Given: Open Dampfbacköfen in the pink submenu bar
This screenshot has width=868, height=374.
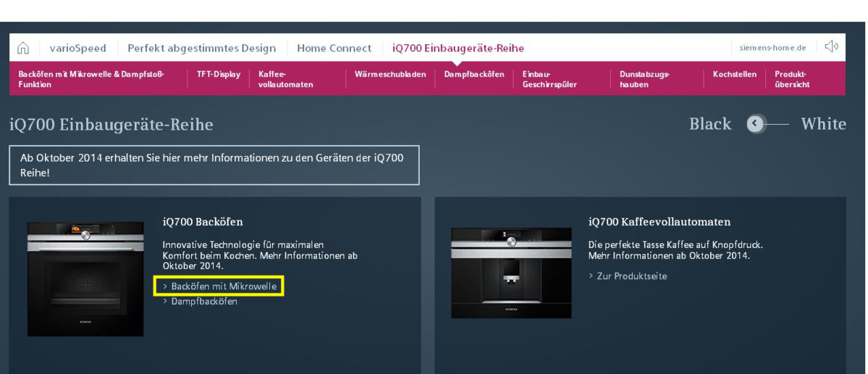Looking at the screenshot, I should pos(474,75).
